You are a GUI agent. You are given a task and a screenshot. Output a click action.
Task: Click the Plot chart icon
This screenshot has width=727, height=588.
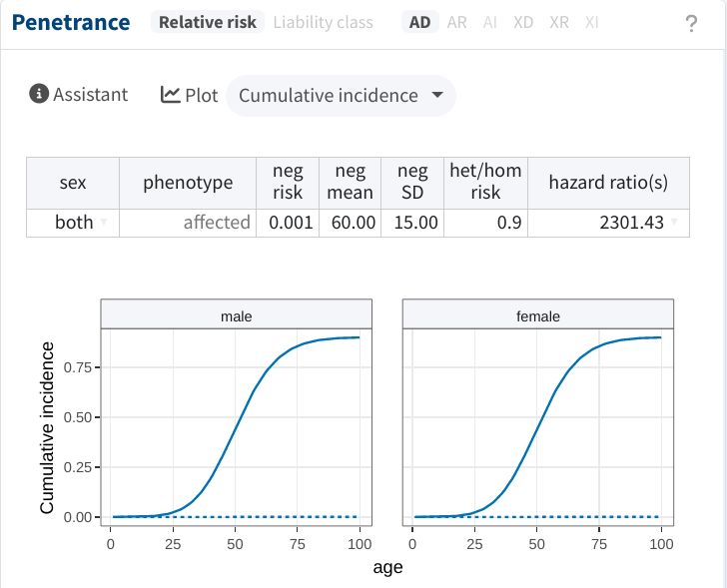[x=170, y=95]
